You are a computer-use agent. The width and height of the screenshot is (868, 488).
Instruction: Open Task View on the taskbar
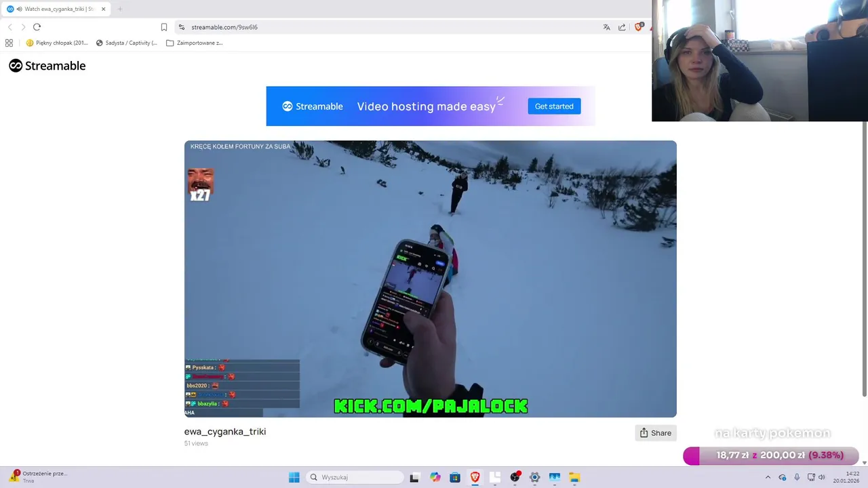(414, 477)
